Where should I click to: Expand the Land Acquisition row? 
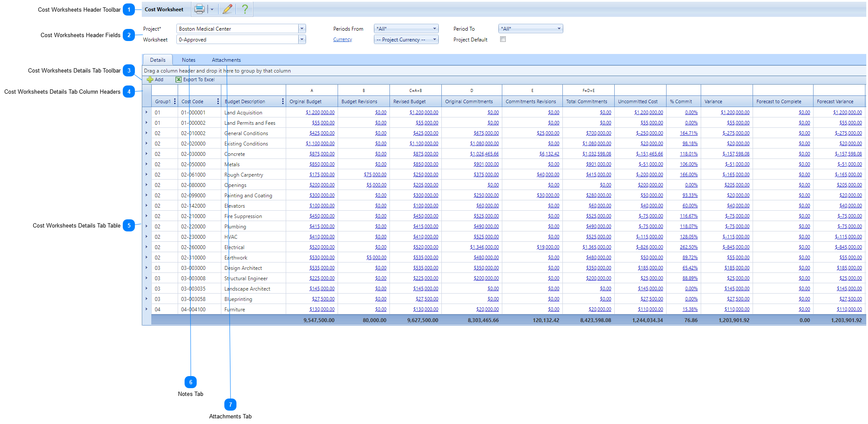(147, 112)
